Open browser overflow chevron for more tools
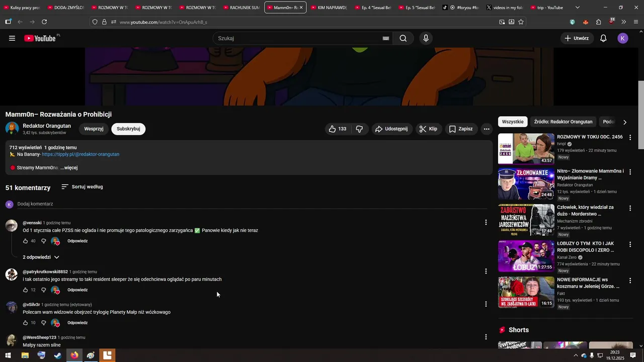This screenshot has width=644, height=362. (x=624, y=22)
